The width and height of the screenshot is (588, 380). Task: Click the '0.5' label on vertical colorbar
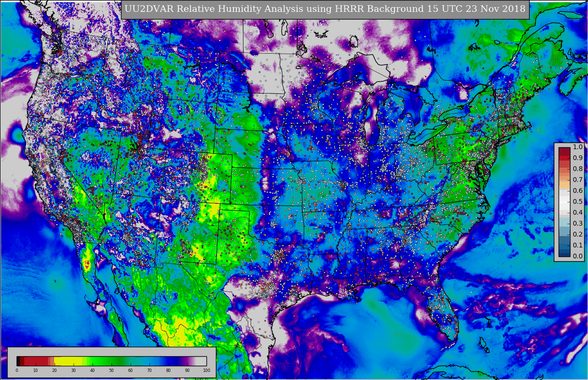578,202
